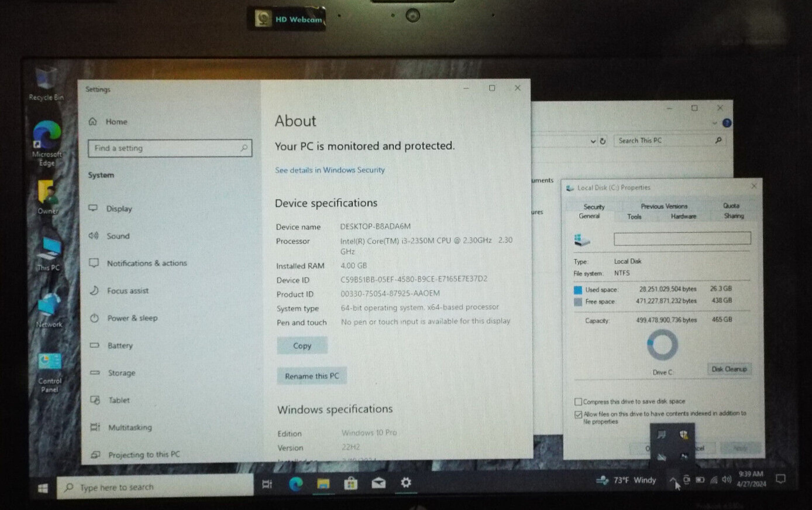
Task: Click in the Find a setting box
Action: 170,148
